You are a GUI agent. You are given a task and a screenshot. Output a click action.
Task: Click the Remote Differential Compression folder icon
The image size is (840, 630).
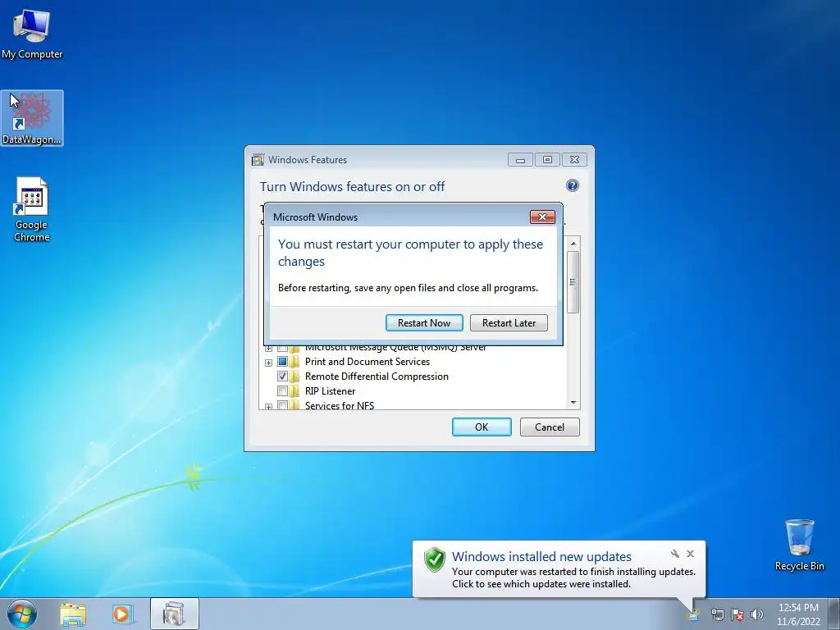294,376
